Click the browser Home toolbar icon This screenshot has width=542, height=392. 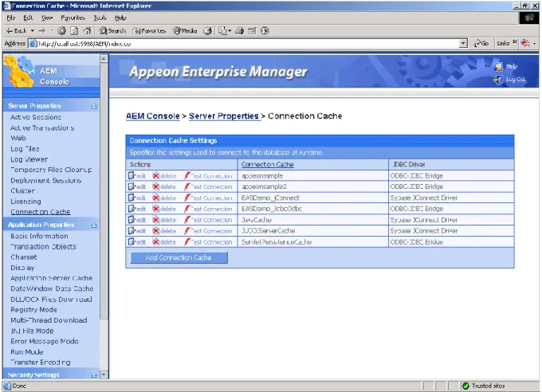pos(87,31)
